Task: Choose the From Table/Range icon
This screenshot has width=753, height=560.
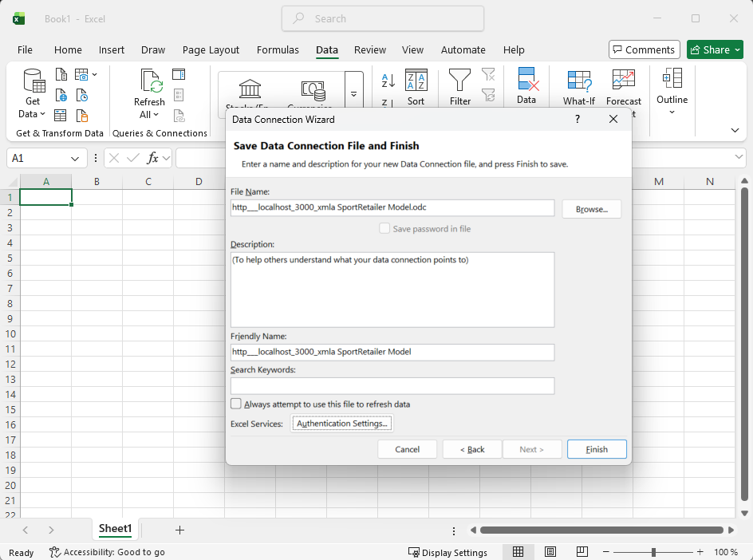Action: (61, 115)
